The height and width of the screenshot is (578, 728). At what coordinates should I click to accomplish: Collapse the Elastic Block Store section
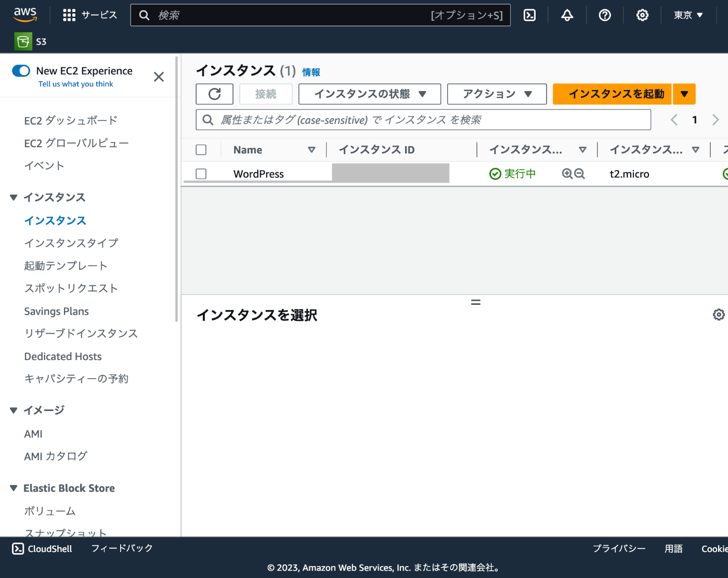click(x=14, y=488)
